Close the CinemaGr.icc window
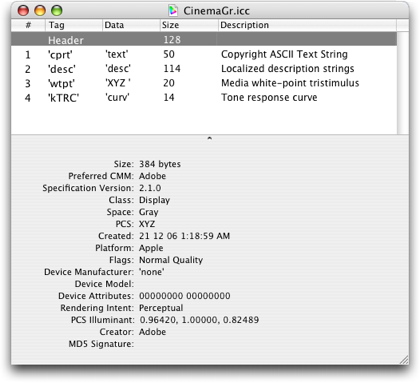 23,11
